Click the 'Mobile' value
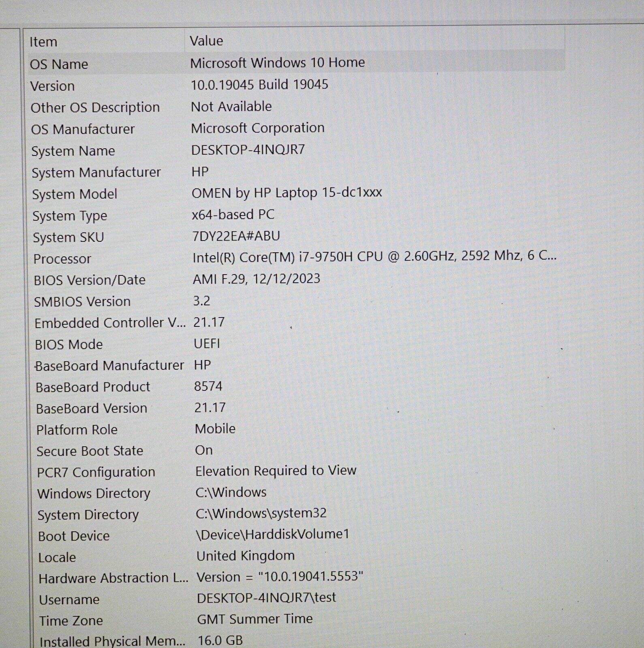This screenshot has height=648, width=644. click(215, 428)
